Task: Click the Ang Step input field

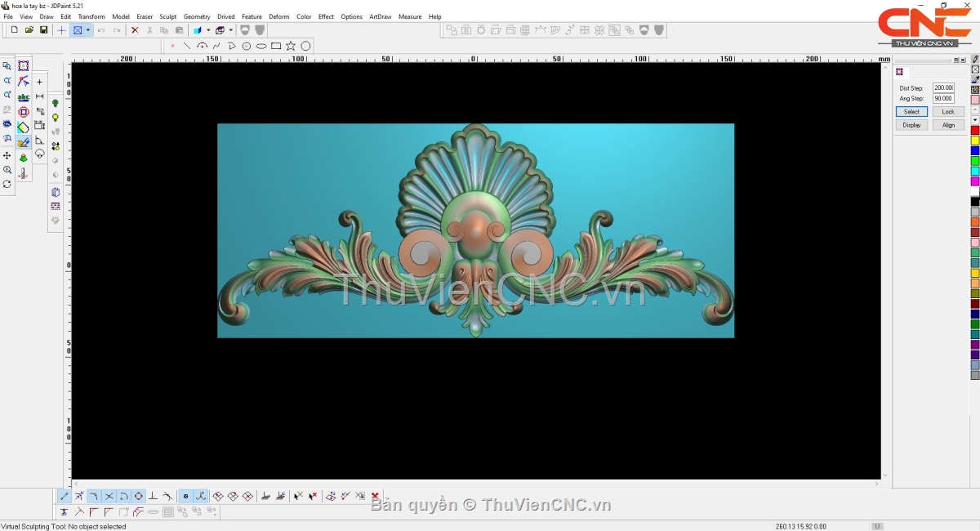Action: click(x=943, y=98)
